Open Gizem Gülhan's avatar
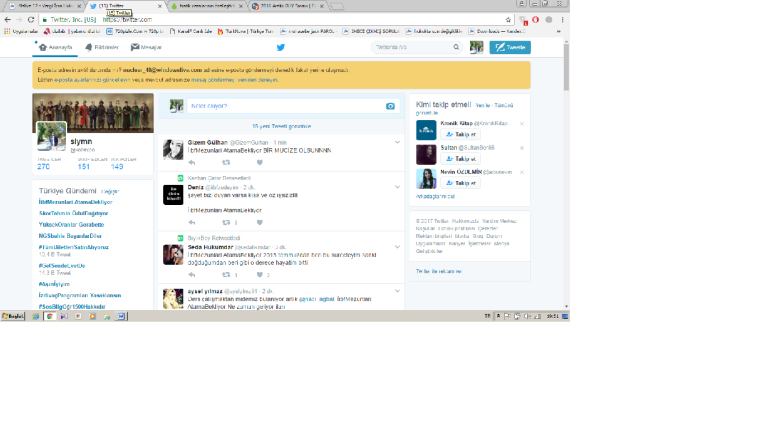The height and width of the screenshot is (429, 760). click(x=173, y=150)
